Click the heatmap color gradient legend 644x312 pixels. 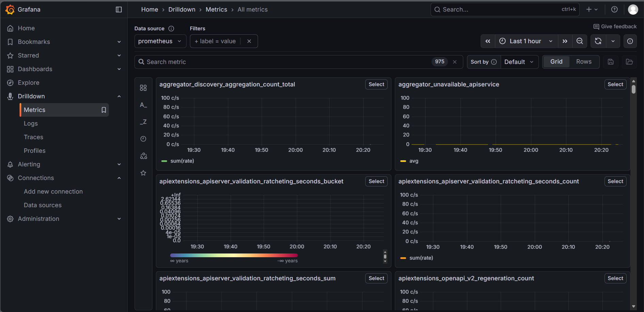click(234, 255)
